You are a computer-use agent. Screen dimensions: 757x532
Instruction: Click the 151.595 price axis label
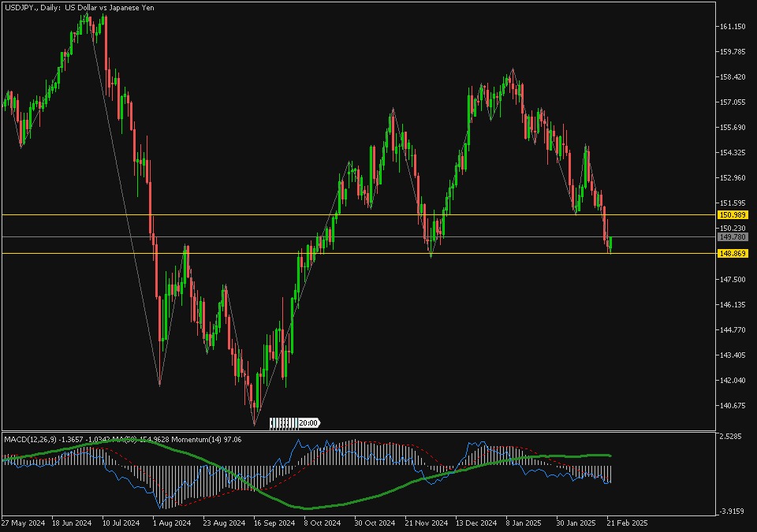tap(733, 203)
